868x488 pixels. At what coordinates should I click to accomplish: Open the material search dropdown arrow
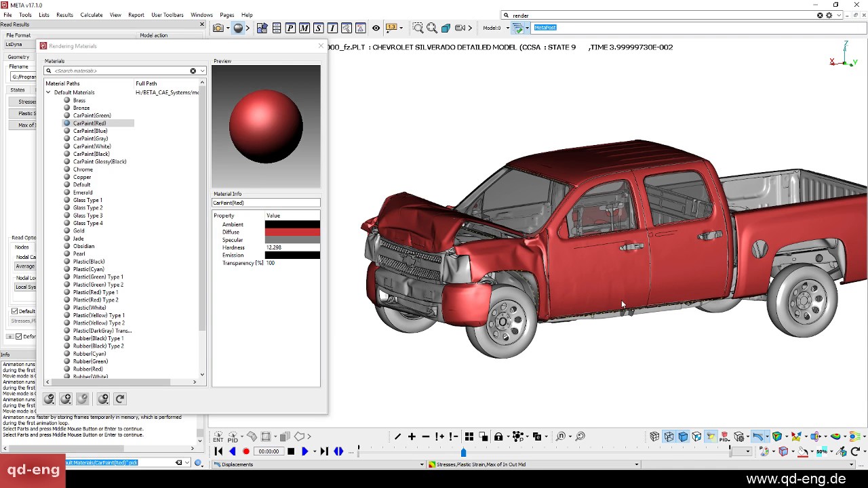(202, 70)
